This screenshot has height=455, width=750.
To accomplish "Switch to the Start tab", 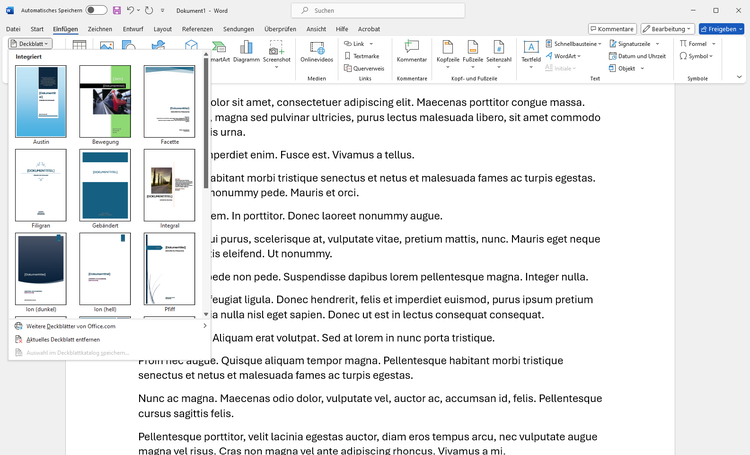I will coord(37,29).
